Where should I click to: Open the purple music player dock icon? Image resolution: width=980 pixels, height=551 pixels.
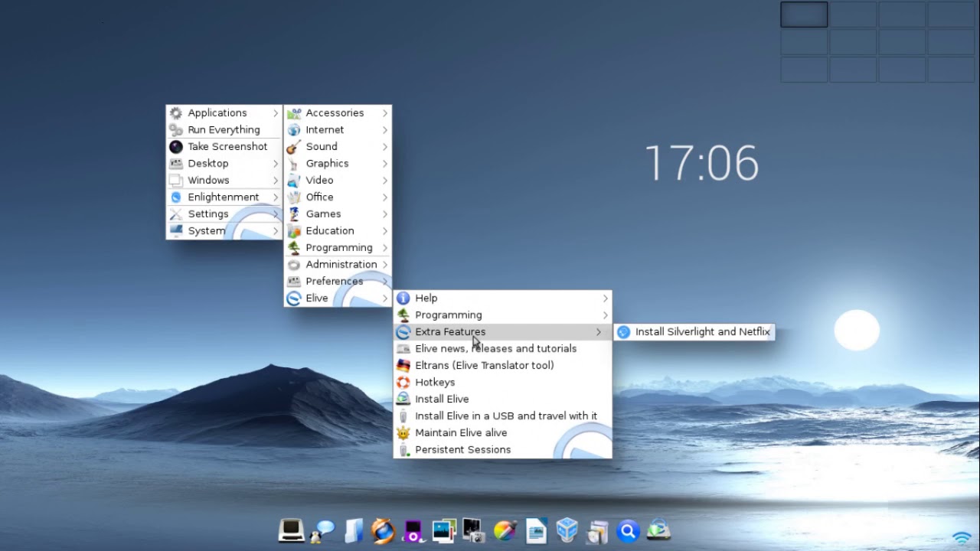[x=413, y=530]
